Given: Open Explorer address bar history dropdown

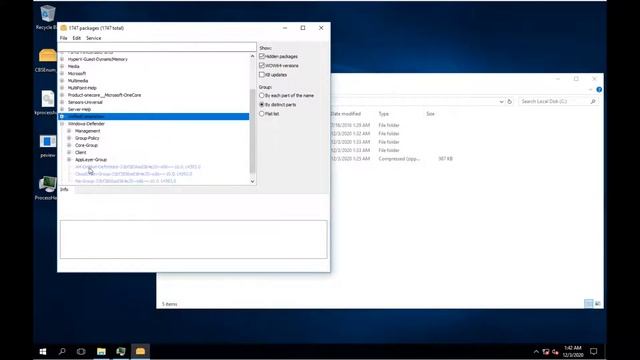Looking at the screenshot, I should coord(501,101).
